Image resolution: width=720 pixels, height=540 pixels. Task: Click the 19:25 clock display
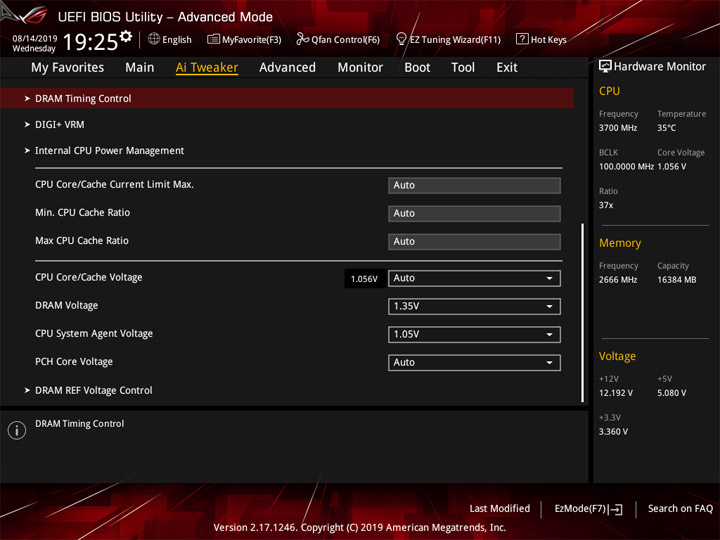pyautogui.click(x=90, y=42)
